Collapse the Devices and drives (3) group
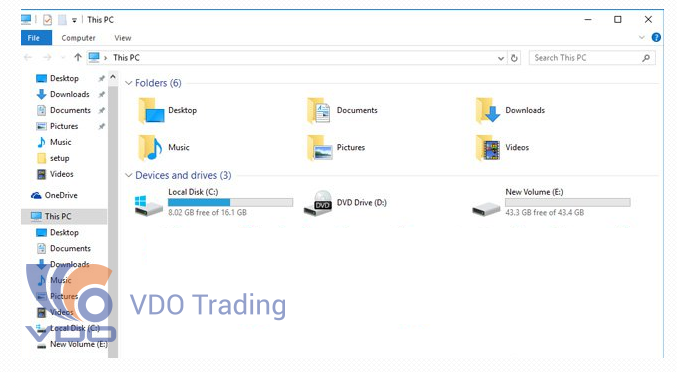The image size is (677, 372). (x=128, y=175)
